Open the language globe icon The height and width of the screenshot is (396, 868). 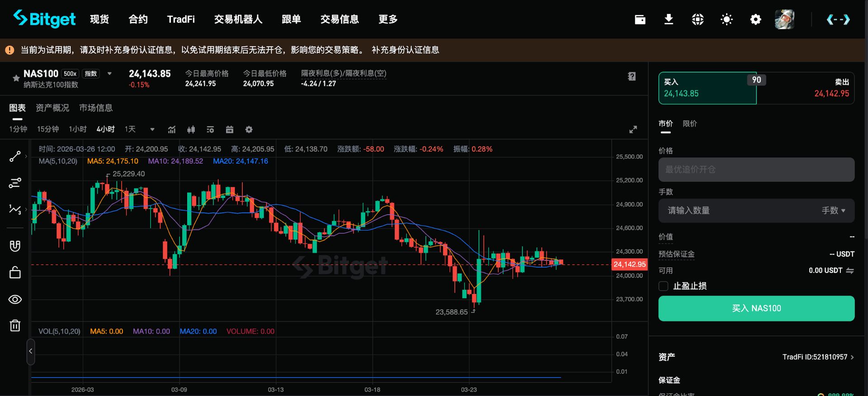click(698, 19)
